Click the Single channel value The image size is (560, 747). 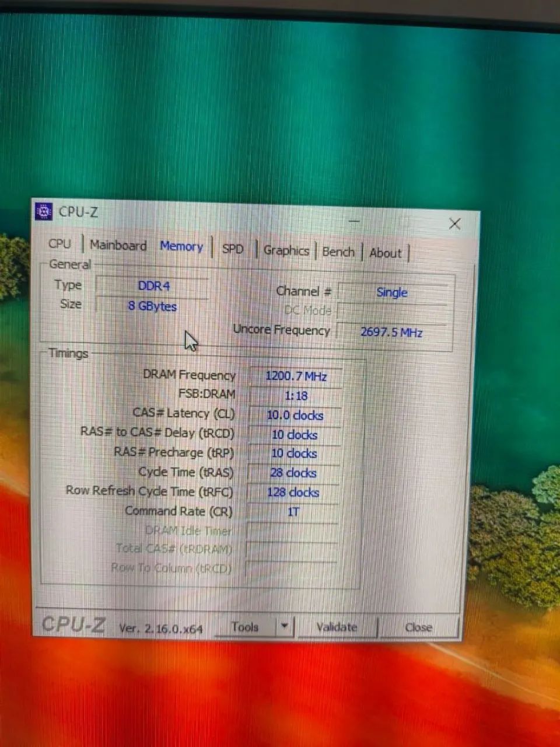392,292
